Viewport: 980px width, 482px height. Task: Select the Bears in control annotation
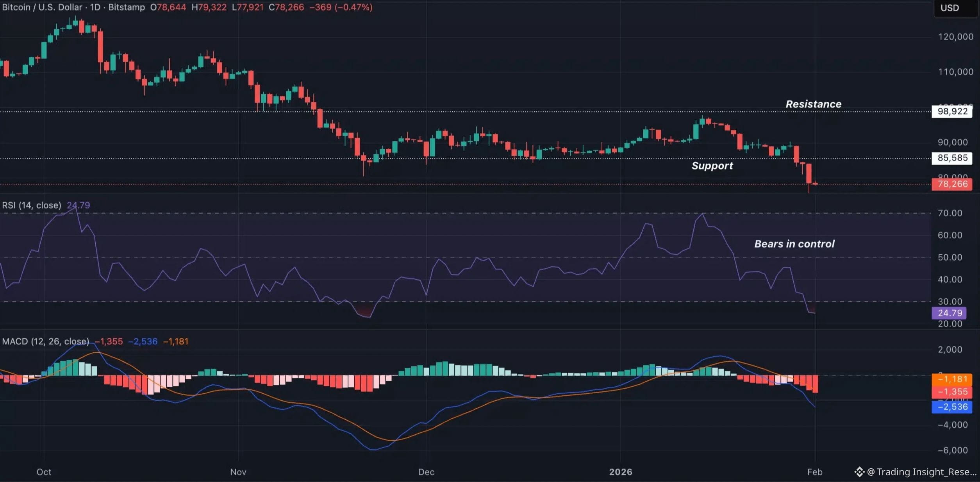794,244
